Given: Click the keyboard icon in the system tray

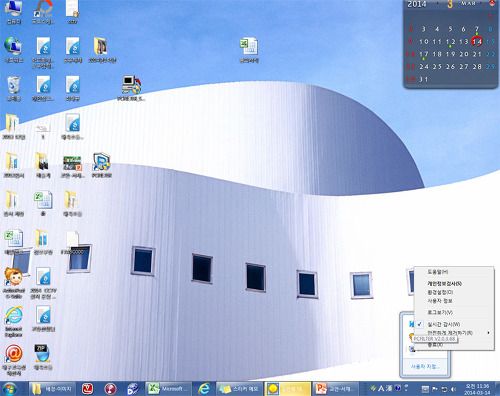Looking at the screenshot, I should pos(425,389).
